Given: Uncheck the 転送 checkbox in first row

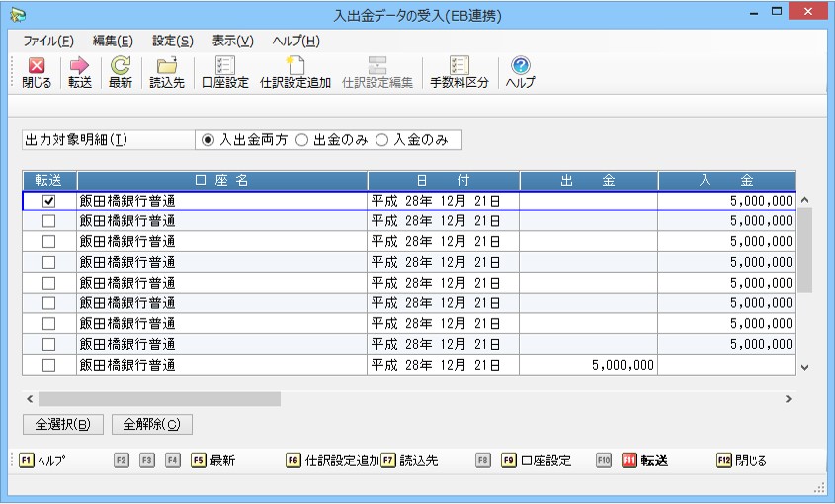Looking at the screenshot, I should pyautogui.click(x=49, y=201).
